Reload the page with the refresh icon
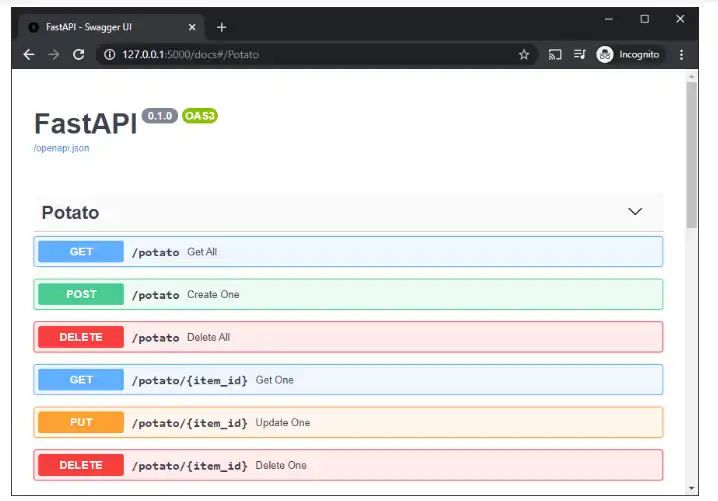Viewport: 718px width, 501px height. pyautogui.click(x=79, y=55)
